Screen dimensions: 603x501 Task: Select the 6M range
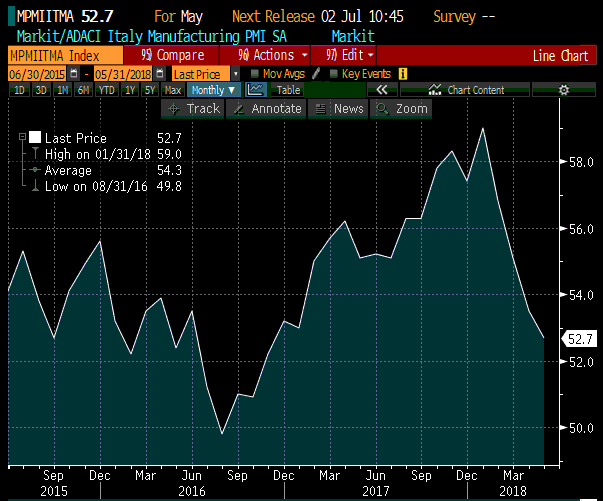(83, 90)
